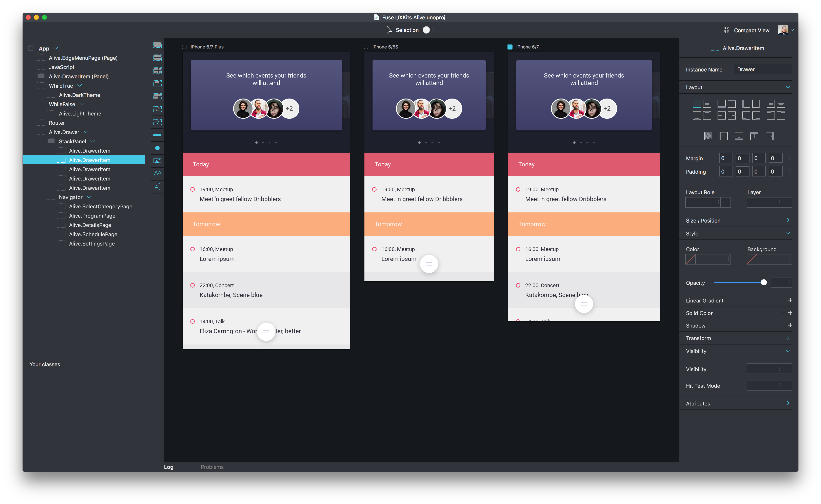Select the TextInput tool in the left toolbar

(x=157, y=186)
